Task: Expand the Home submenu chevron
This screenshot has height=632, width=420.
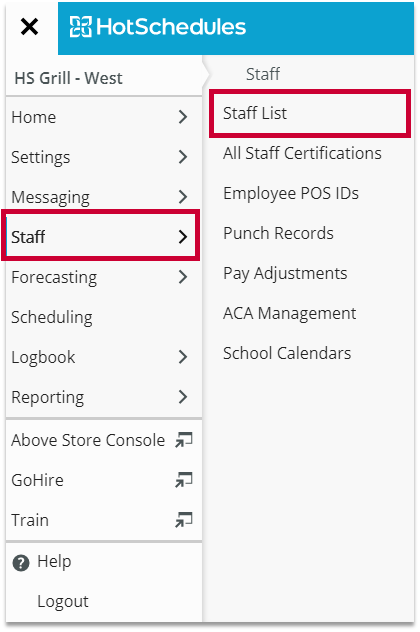Action: 183,117
